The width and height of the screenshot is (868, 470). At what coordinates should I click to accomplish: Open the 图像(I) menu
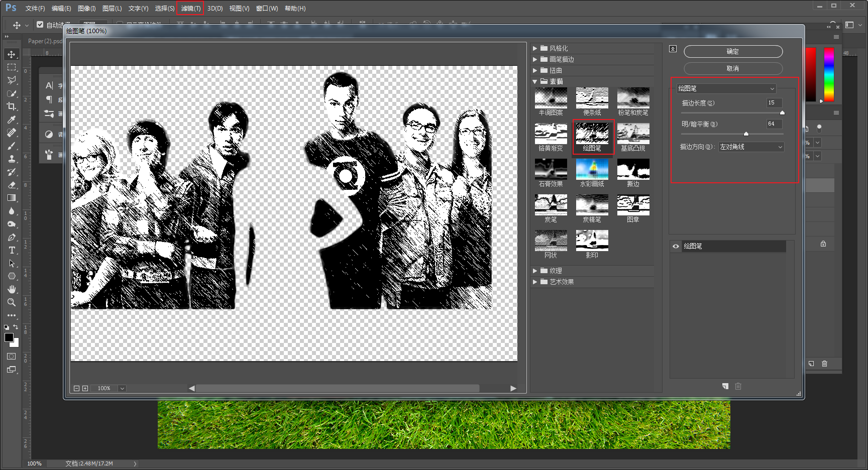87,9
